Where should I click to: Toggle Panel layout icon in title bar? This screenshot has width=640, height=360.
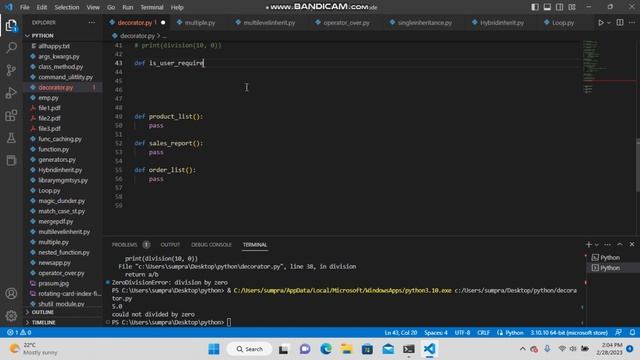click(547, 7)
